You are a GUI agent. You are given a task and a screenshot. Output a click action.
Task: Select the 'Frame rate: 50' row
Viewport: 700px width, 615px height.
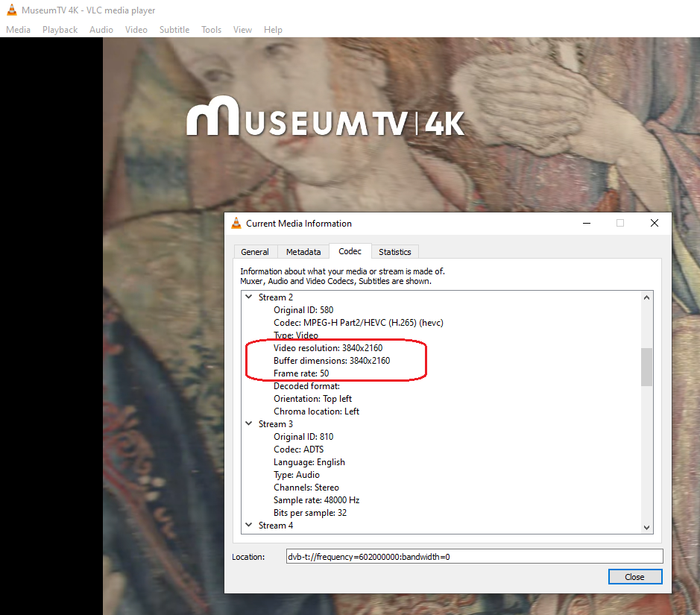pyautogui.click(x=301, y=373)
